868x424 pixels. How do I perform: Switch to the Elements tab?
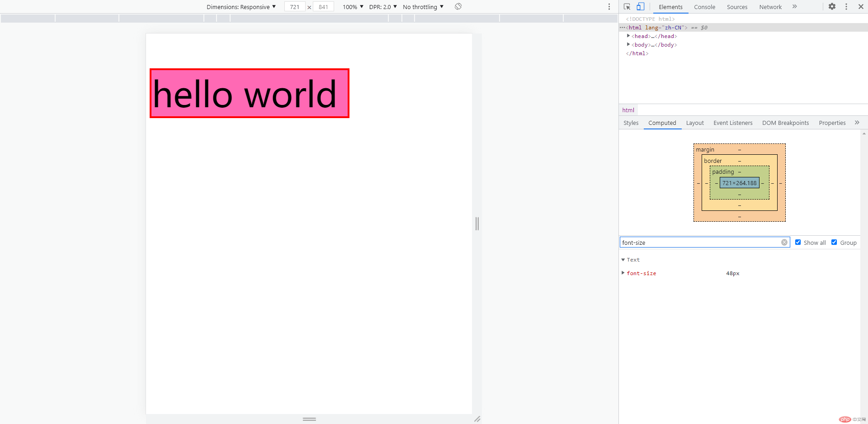[x=670, y=7]
